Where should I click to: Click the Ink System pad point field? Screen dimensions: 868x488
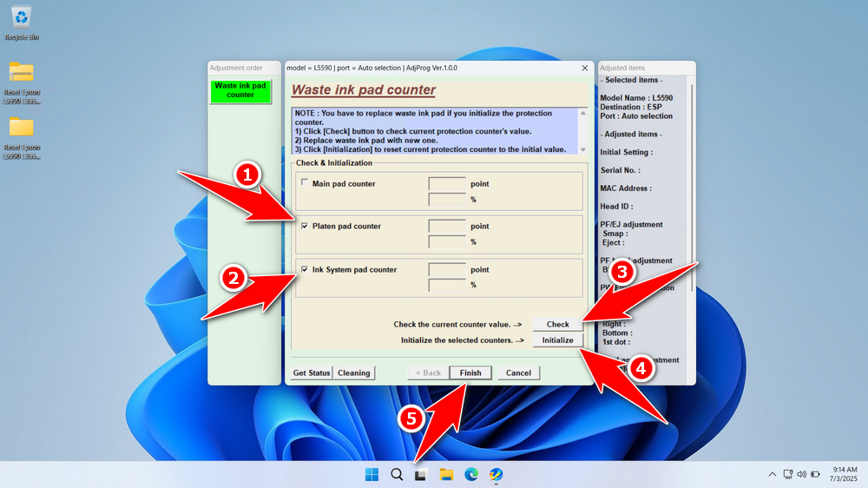point(447,269)
